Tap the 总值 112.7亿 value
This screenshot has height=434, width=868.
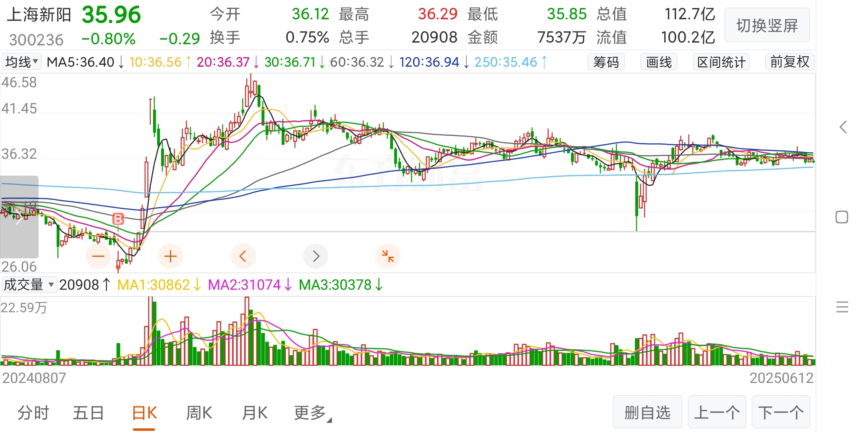[x=690, y=14]
